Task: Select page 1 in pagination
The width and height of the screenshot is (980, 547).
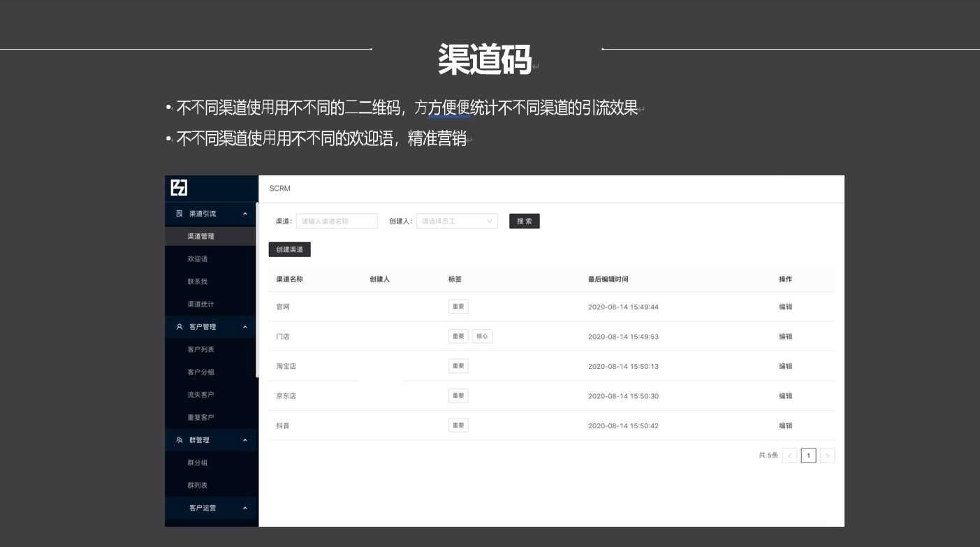Action: coord(808,455)
